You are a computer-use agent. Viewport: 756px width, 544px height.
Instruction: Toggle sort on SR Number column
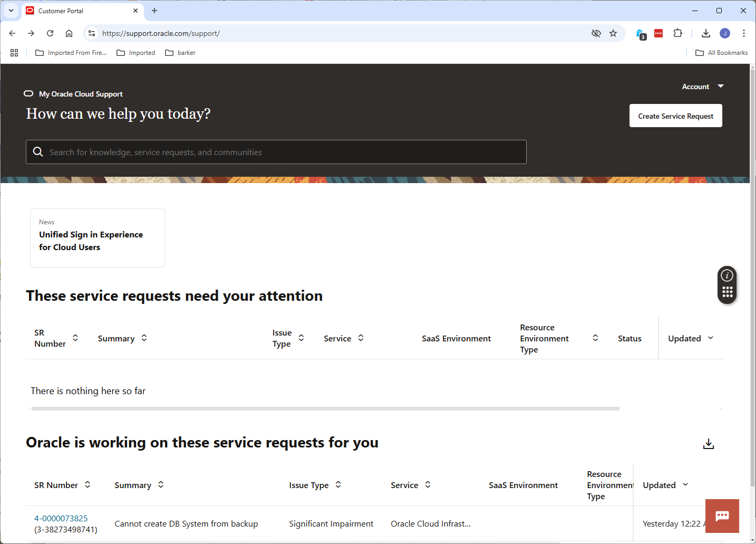(75, 338)
